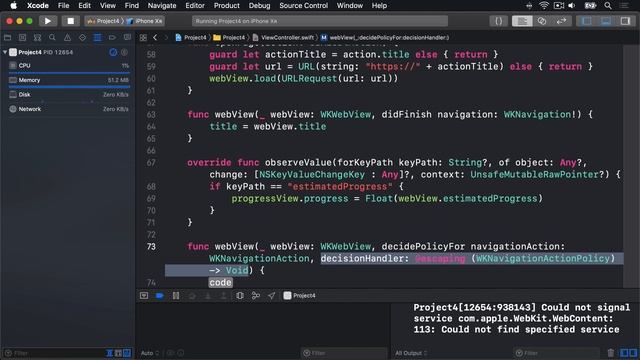Open the File menu
Viewport: 640px width, 360px height.
(63, 6)
